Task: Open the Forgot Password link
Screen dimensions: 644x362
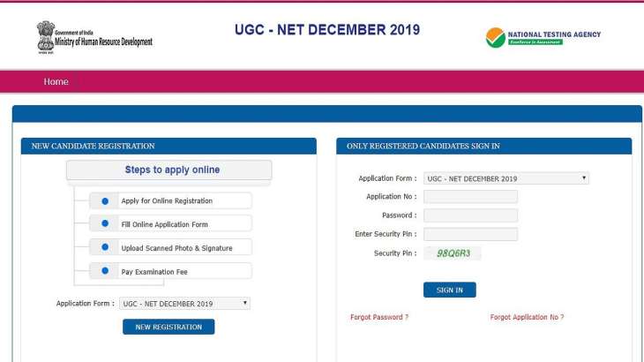Action: click(x=379, y=317)
